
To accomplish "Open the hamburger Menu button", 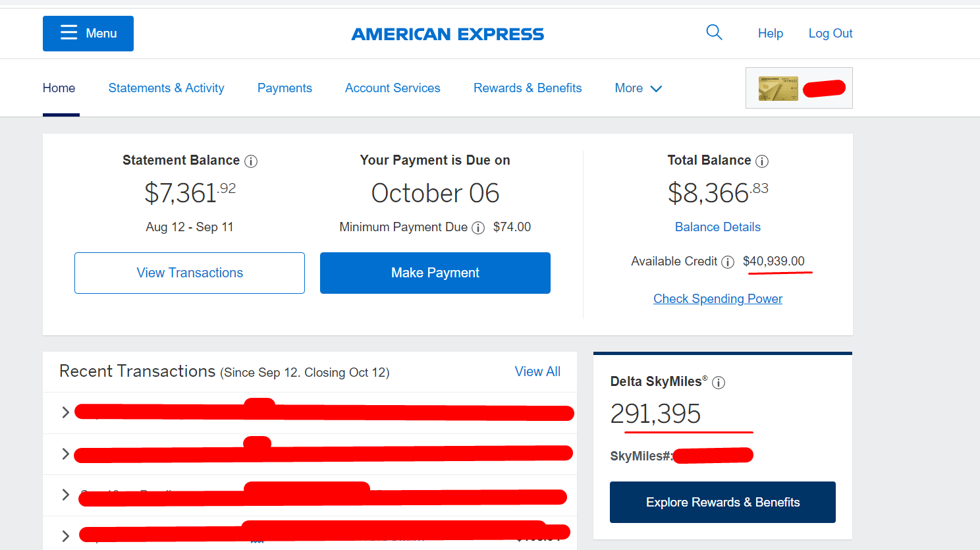I will coord(88,34).
